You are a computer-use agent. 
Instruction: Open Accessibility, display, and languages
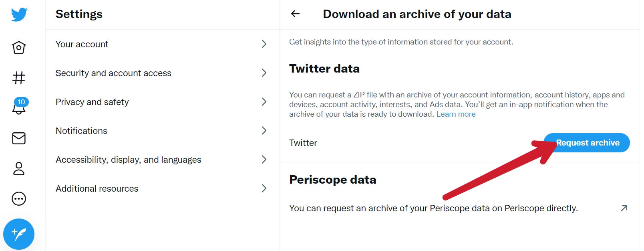pyautogui.click(x=160, y=160)
